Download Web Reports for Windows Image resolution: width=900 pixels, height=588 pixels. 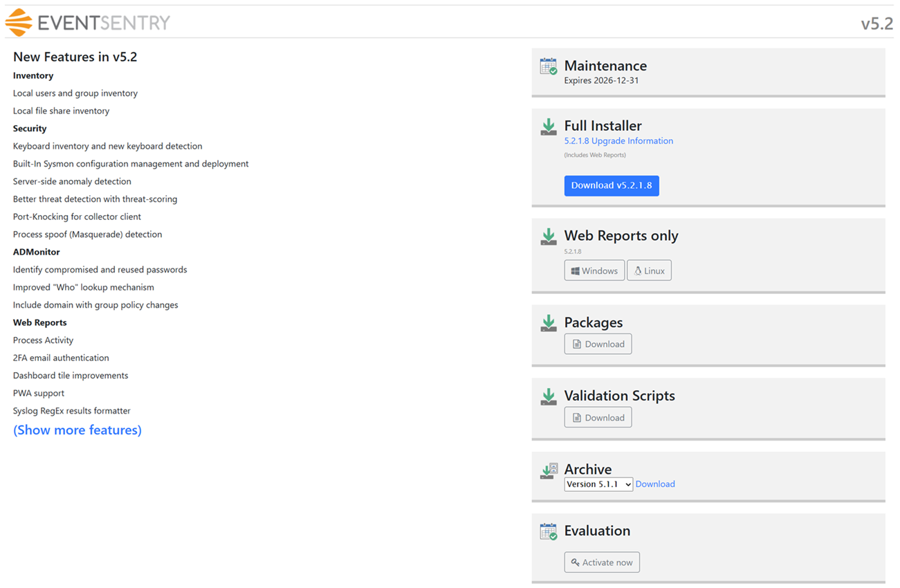click(x=594, y=270)
